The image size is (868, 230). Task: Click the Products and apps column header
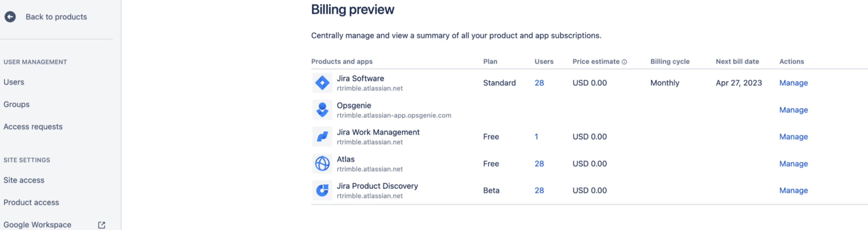coord(342,62)
